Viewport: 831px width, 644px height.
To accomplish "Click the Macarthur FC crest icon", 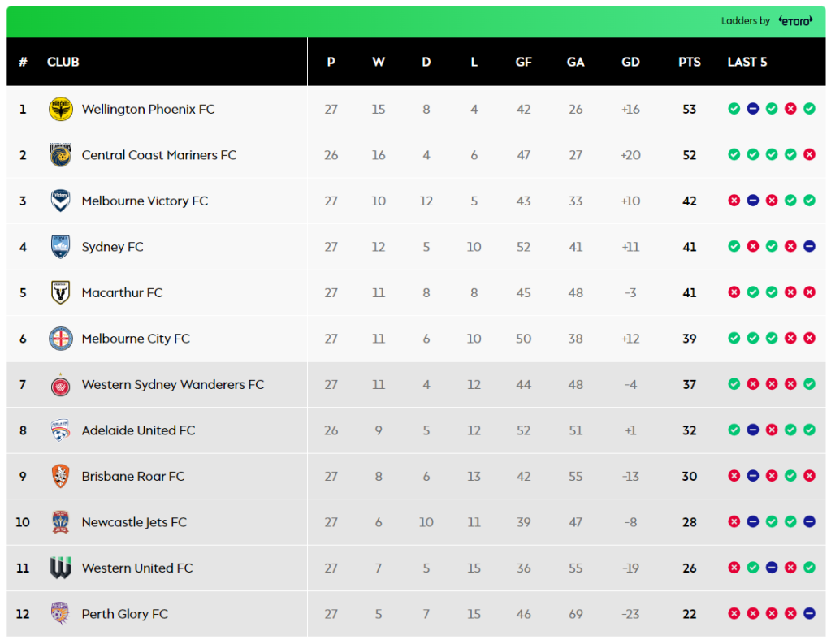I will point(61,292).
